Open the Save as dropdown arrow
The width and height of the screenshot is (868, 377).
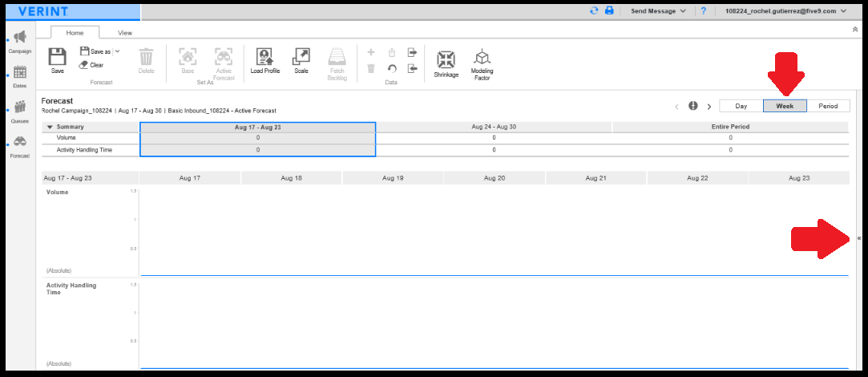point(117,51)
